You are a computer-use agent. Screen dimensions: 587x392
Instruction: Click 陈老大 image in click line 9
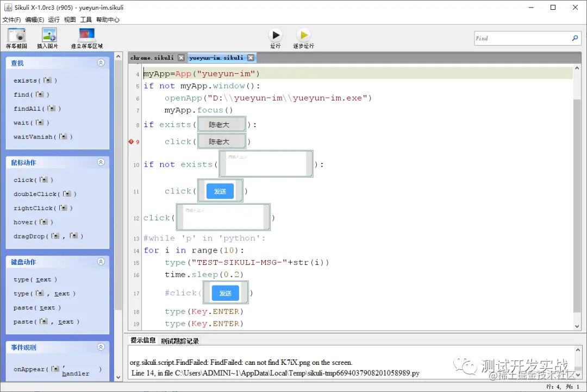222,141
